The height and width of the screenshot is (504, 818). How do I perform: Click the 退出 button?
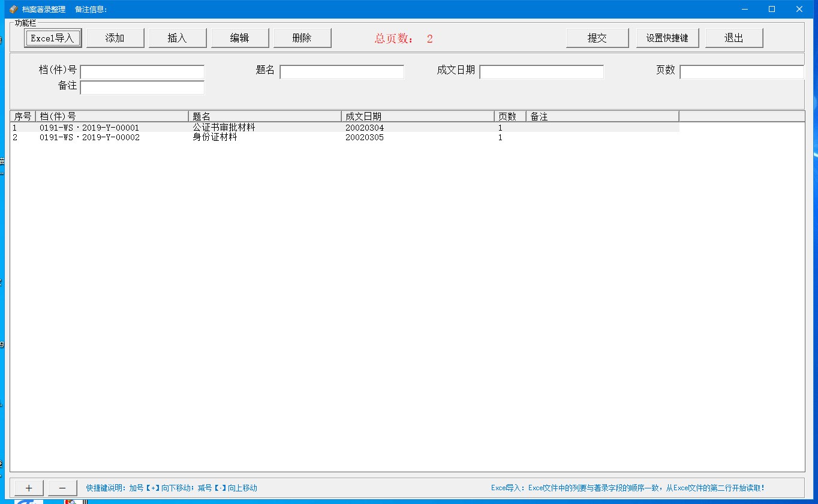click(734, 38)
